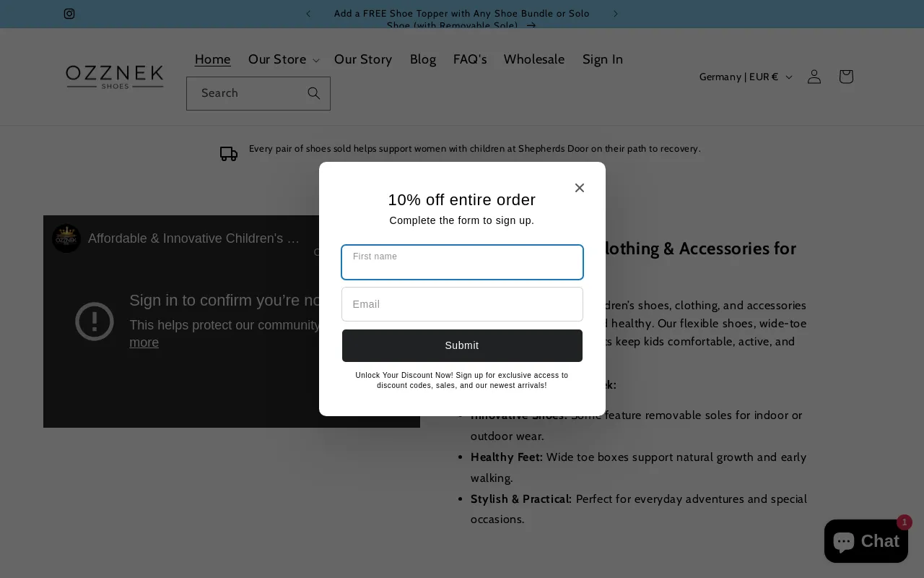Screen dimensions: 924x578
Task: Click the Email input field
Action: click(x=462, y=304)
